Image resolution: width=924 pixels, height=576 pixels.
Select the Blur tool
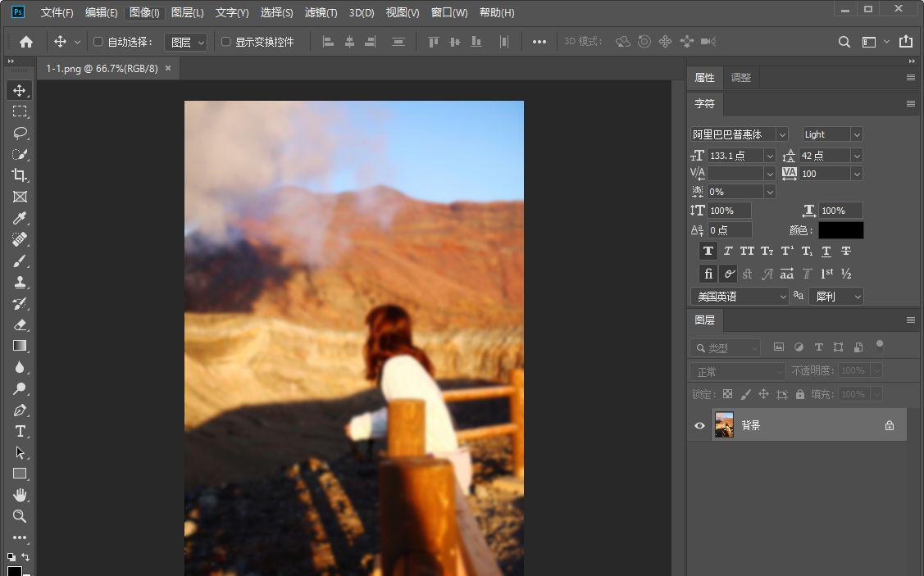[20, 367]
